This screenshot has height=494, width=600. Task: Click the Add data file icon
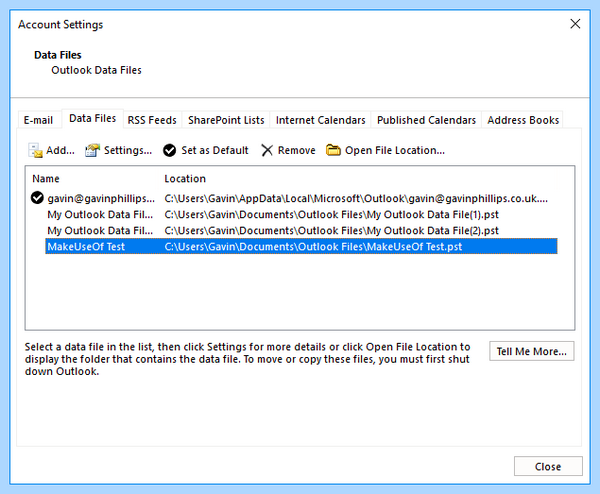click(x=35, y=150)
